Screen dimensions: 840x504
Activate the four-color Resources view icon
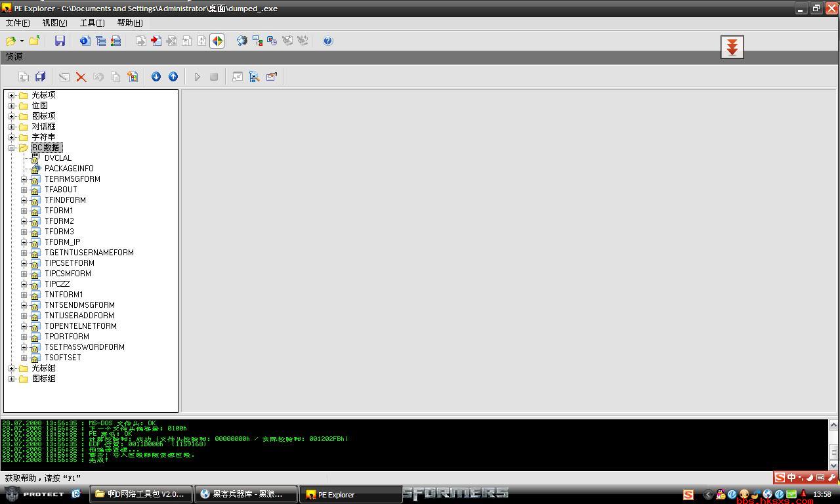217,41
